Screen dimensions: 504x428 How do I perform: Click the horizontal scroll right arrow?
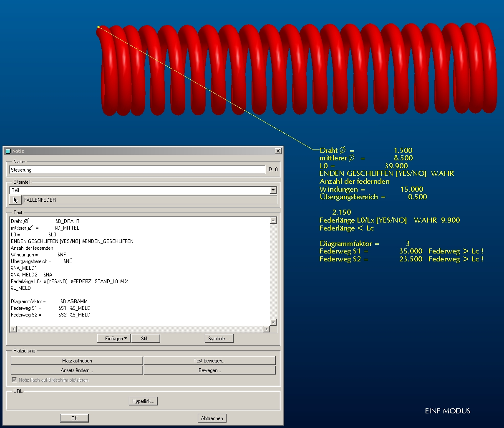click(x=267, y=329)
